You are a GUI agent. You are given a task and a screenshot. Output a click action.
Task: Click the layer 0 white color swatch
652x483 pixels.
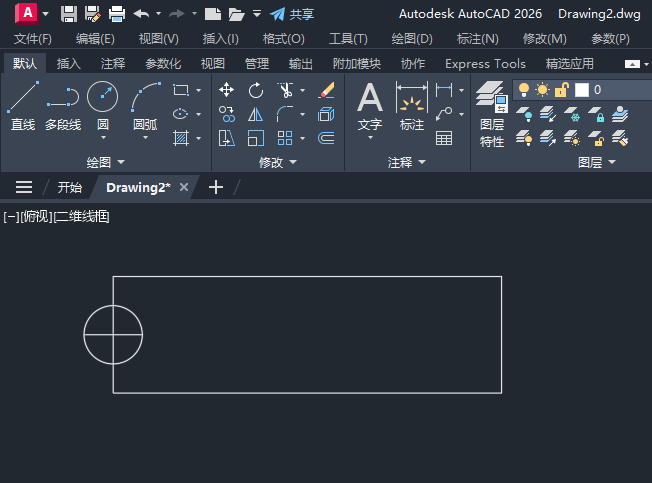pos(582,90)
